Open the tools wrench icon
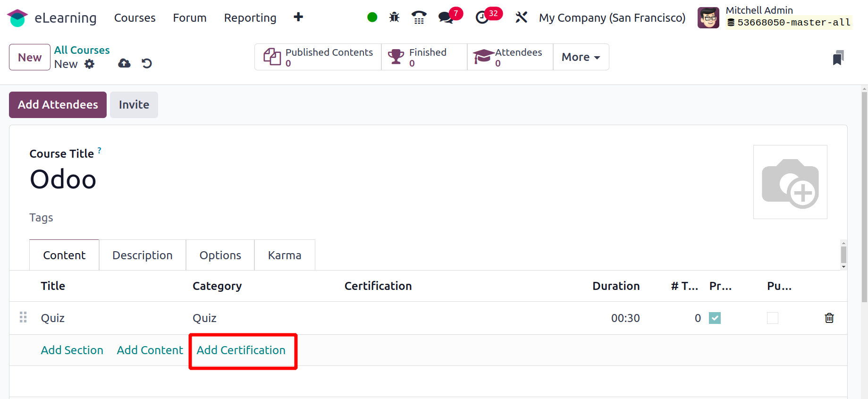 521,17
